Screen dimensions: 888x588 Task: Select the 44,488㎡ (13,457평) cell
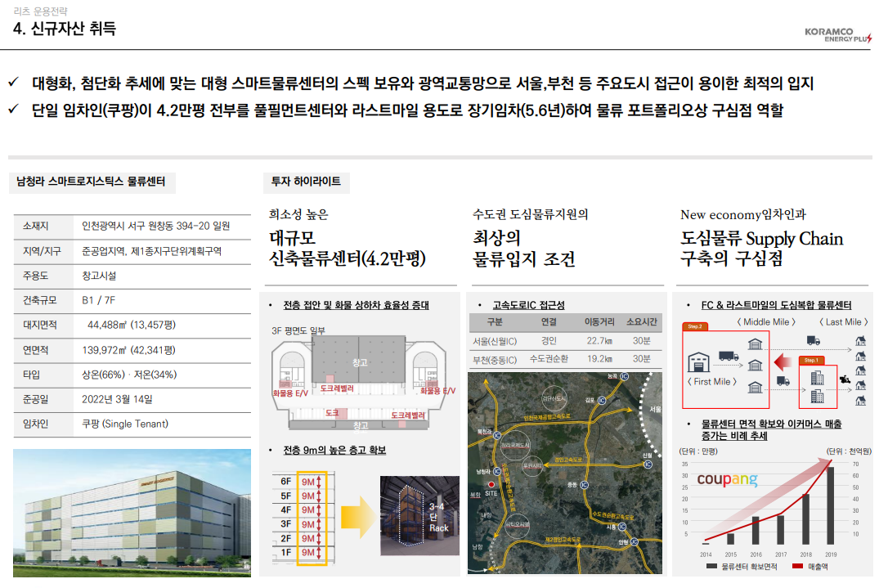tap(132, 325)
